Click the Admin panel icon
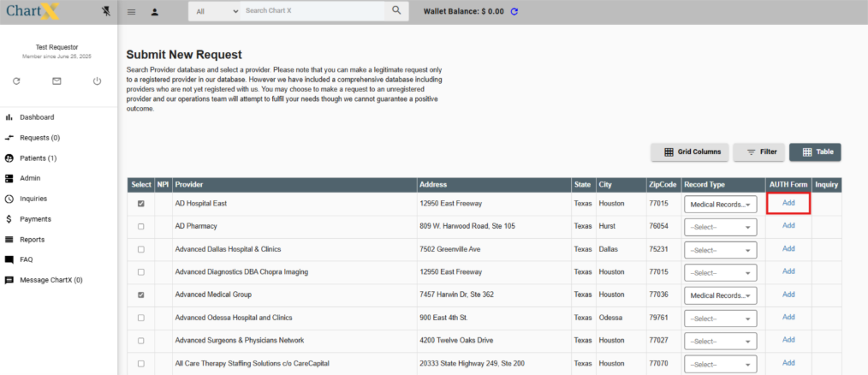This screenshot has width=868, height=375. (9, 178)
